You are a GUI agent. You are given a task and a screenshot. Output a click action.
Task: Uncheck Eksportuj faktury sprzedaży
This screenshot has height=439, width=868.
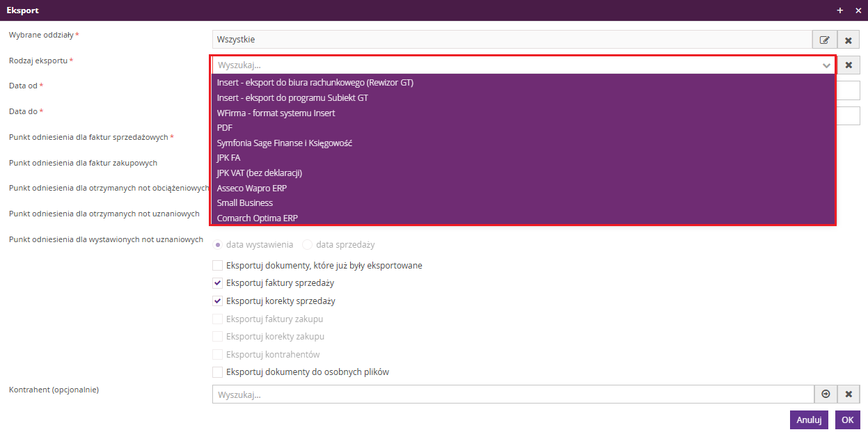[x=218, y=283]
